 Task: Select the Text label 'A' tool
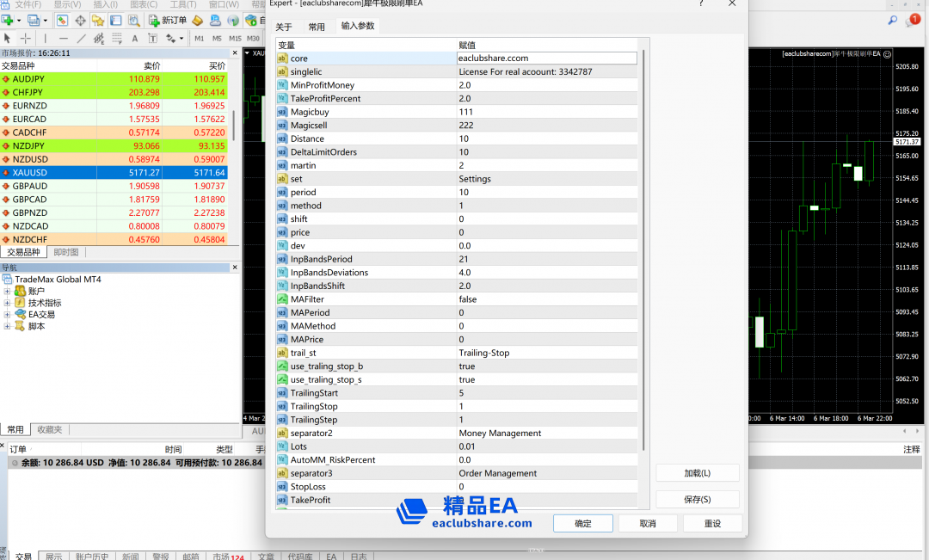[135, 38]
